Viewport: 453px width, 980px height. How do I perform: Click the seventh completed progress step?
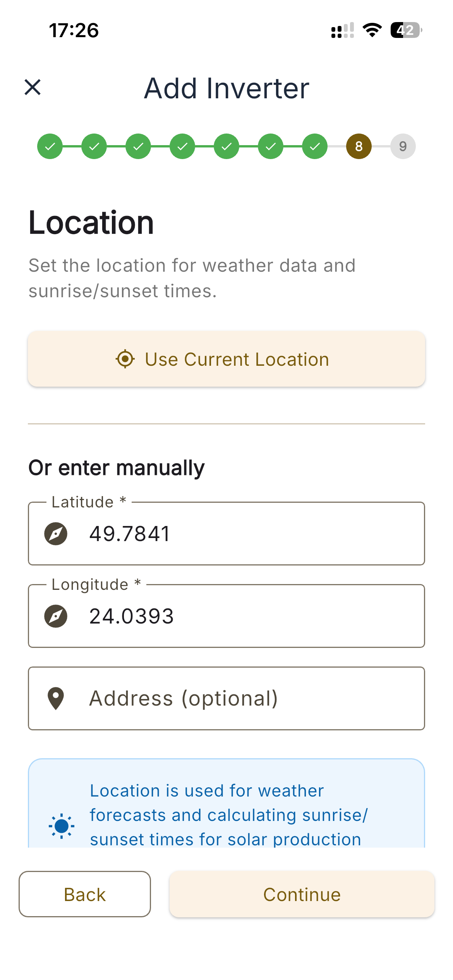(x=314, y=146)
